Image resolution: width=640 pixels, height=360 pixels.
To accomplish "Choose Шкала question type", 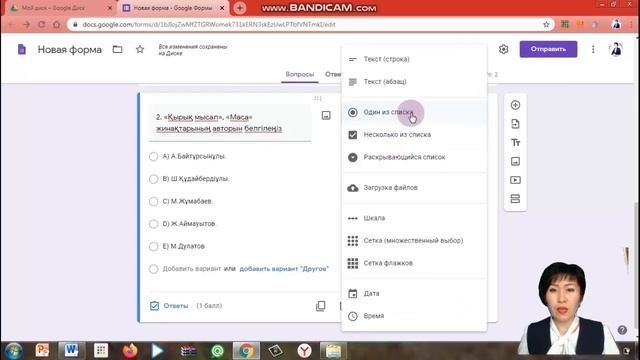I will 414,218.
